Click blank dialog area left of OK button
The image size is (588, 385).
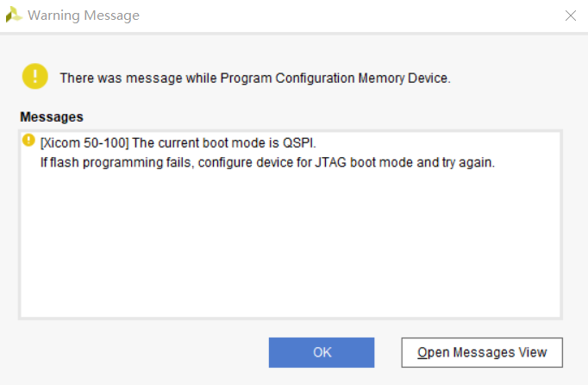click(x=142, y=352)
